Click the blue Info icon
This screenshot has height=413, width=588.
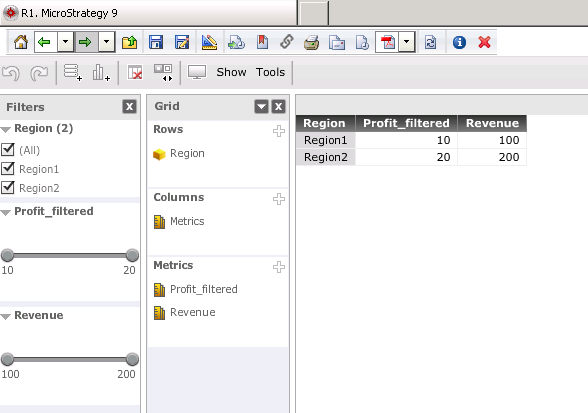coord(459,42)
